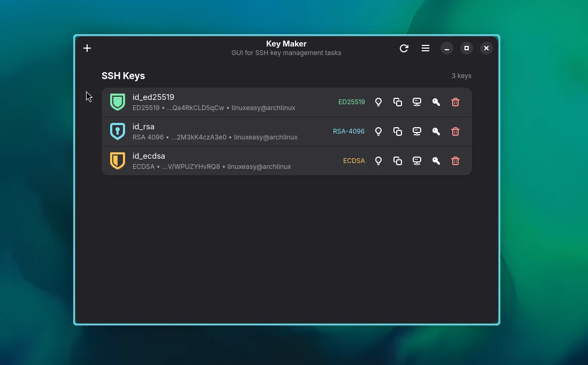Copy the id_ed25519 key to clipboard
Viewport: 588px width, 365px height.
click(x=398, y=102)
